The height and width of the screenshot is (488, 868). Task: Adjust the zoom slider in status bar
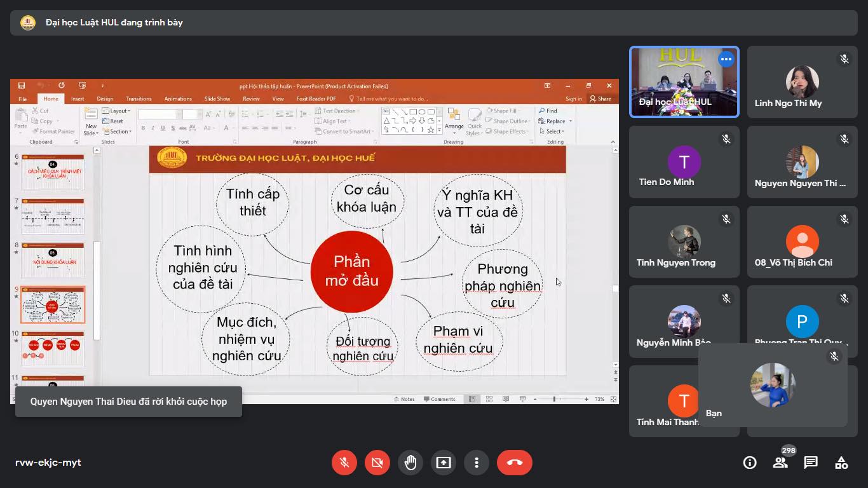(x=554, y=399)
